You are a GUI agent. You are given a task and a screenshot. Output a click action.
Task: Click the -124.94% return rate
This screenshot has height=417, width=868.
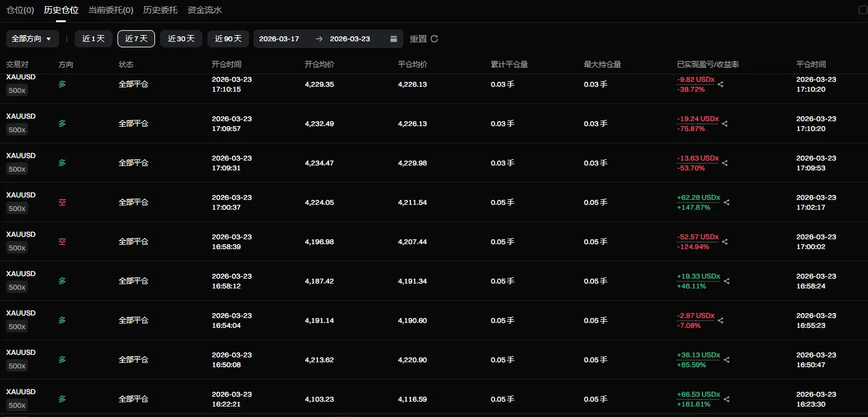click(693, 247)
